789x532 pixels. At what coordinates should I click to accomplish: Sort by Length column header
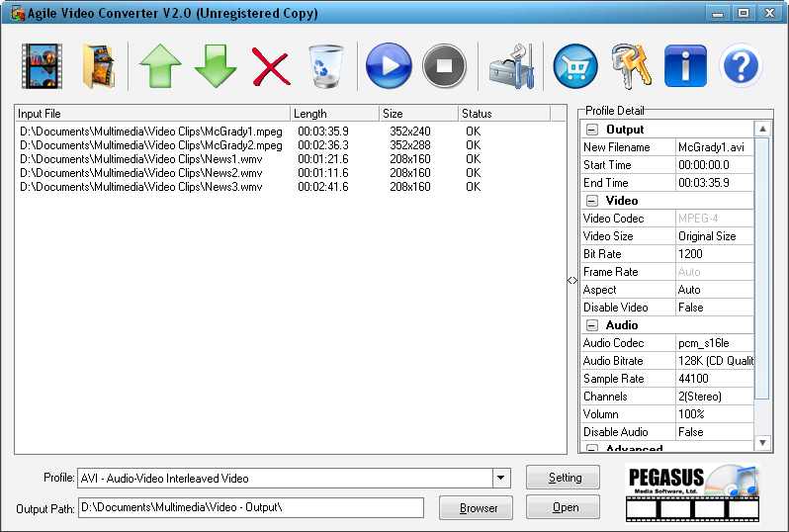click(x=334, y=114)
